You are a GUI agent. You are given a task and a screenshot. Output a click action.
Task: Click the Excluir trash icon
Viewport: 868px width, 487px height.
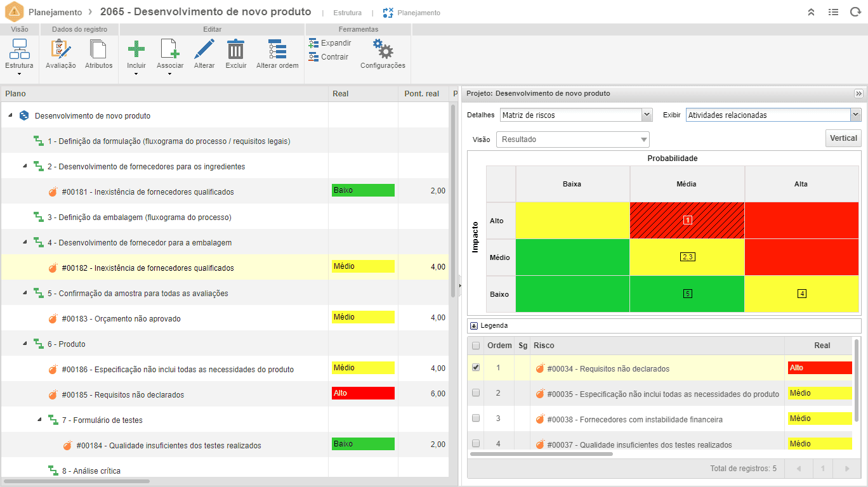coord(236,49)
